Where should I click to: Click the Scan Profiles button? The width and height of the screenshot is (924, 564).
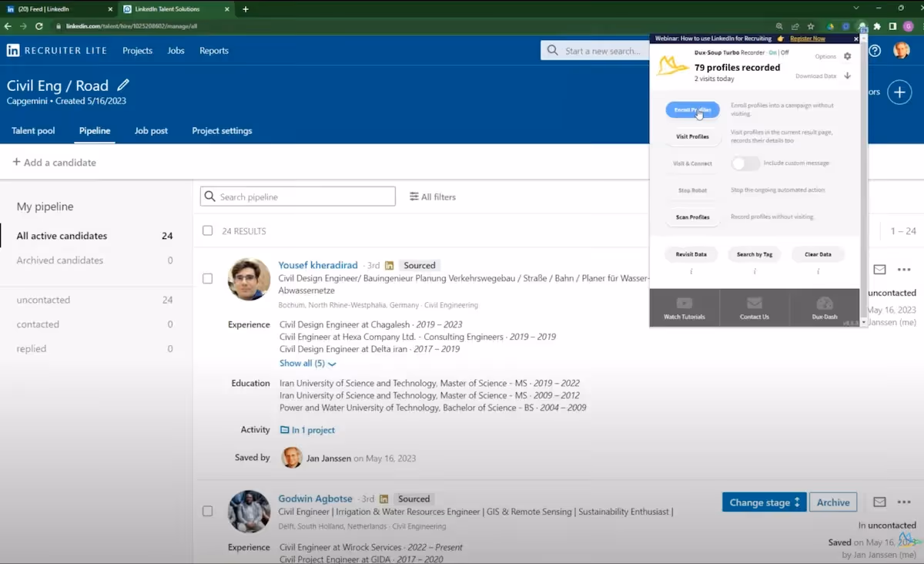point(692,217)
